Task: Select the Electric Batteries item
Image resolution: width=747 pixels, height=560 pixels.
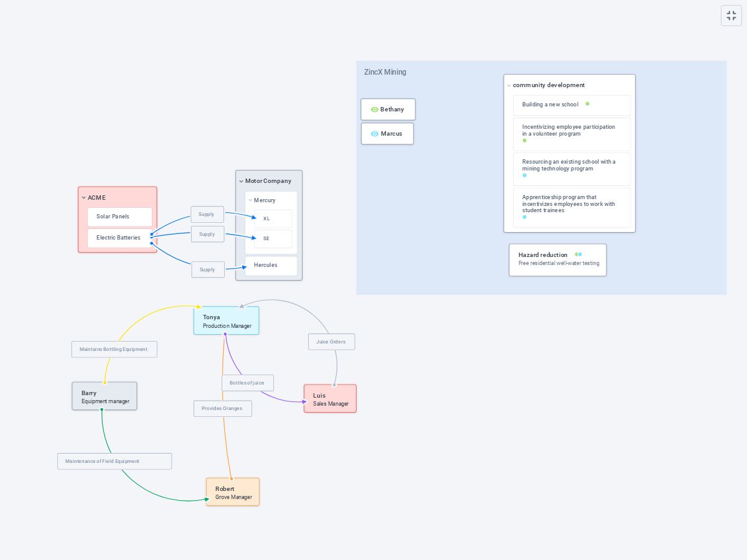Action: tap(120, 238)
